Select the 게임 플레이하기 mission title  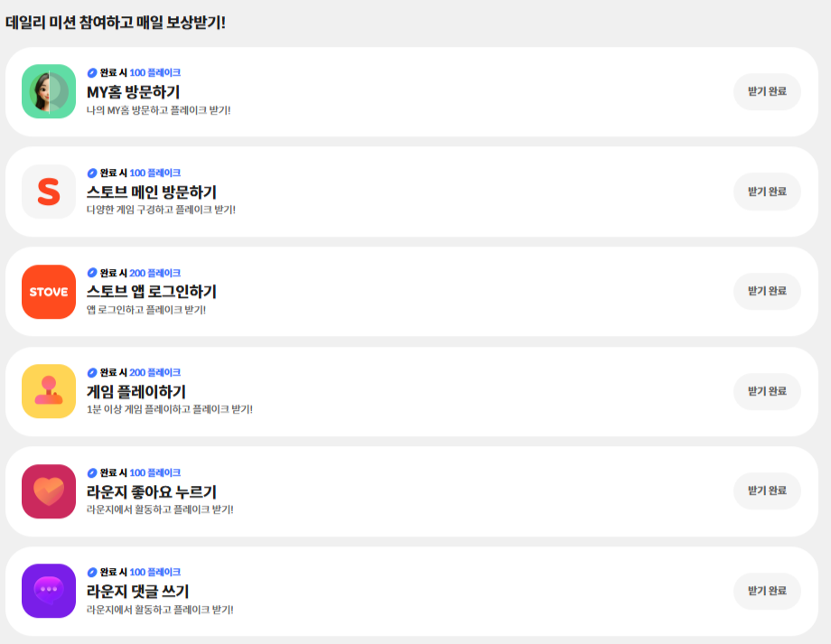point(135,391)
